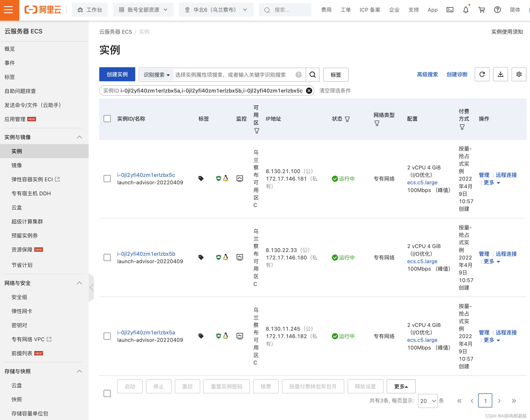Image resolution: width=530 pixels, height=420 pixels.
Task: Open the region selector 华北6（乌兰察布）
Action: point(216,10)
